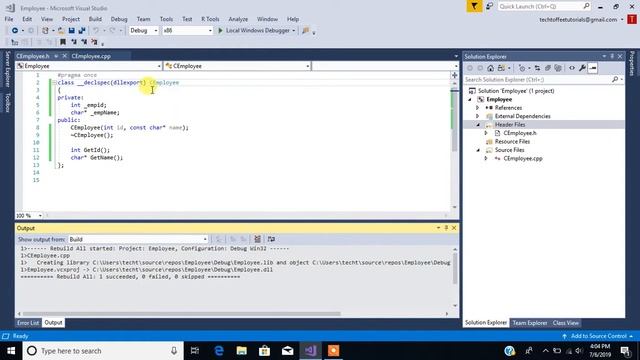Open the Toolbox side tab

coord(7,102)
